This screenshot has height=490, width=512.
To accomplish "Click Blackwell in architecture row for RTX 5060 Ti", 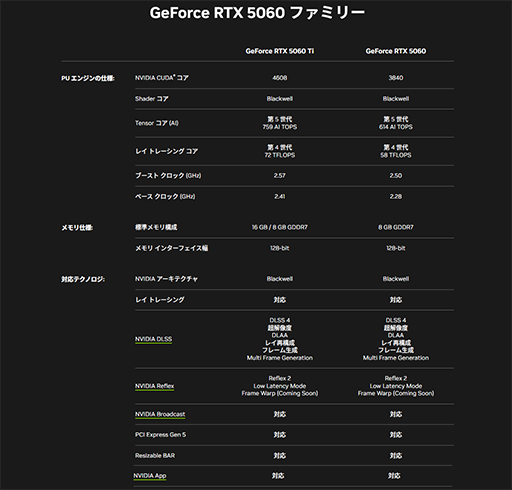I will (280, 279).
